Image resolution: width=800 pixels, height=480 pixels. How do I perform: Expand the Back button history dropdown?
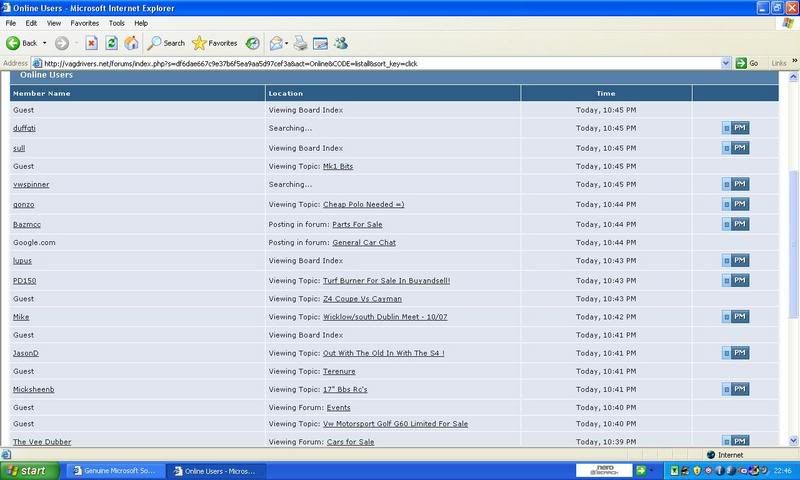tap(45, 43)
